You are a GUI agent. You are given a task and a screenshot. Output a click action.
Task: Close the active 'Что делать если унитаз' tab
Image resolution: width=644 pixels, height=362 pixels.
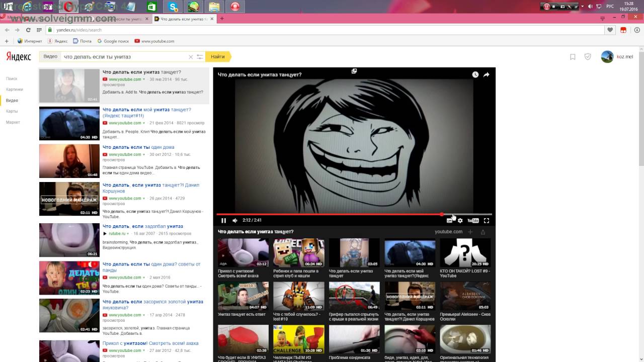tap(212, 19)
